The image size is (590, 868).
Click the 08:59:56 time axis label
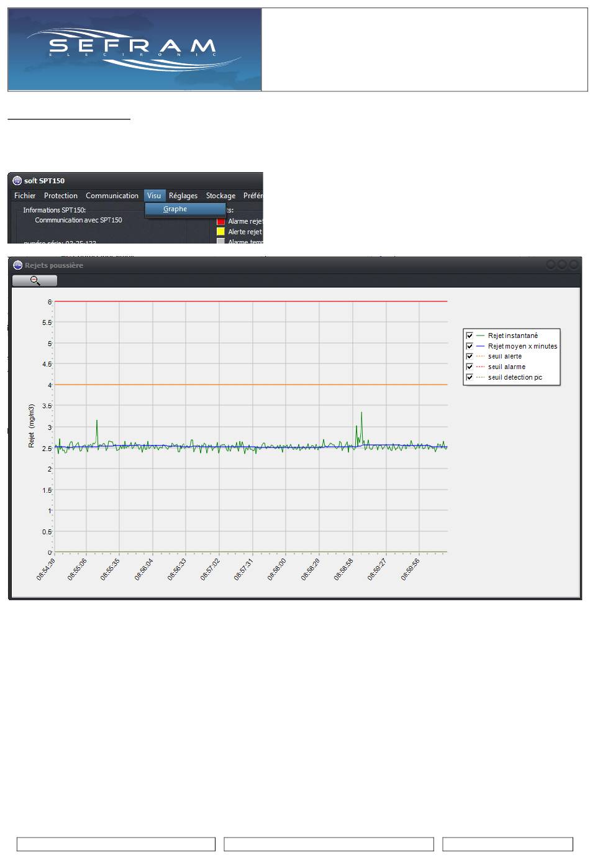(x=410, y=569)
